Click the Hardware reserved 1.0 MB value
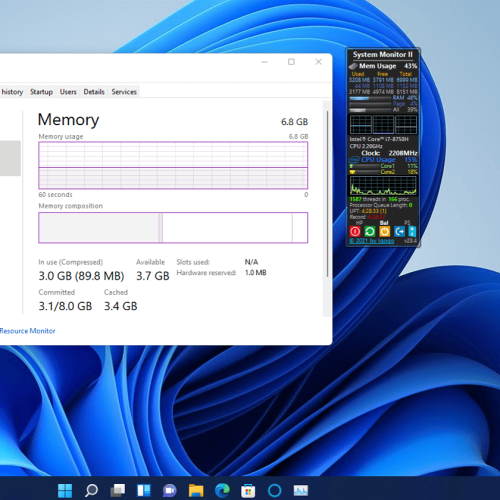Screen dimensions: 500x500 (256, 273)
